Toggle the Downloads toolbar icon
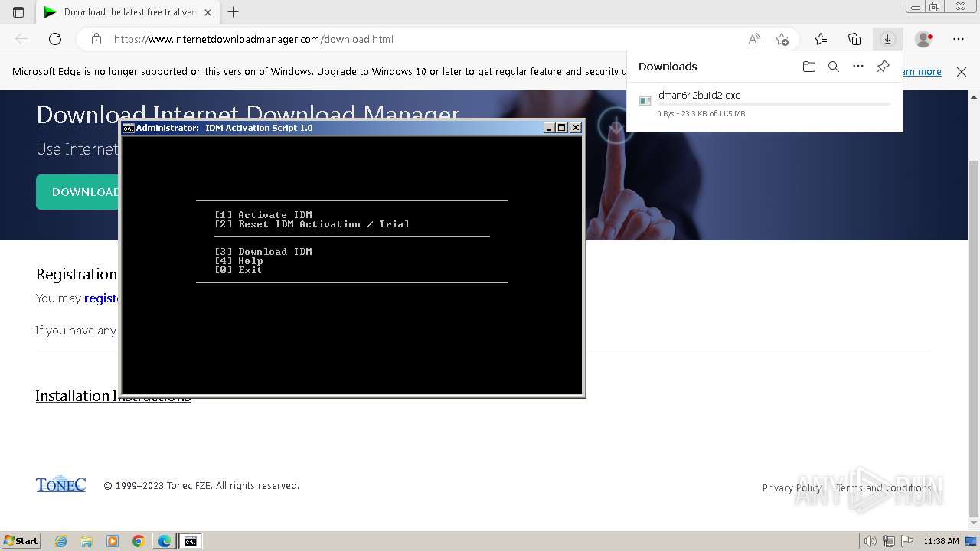This screenshot has height=551, width=980. [x=887, y=39]
